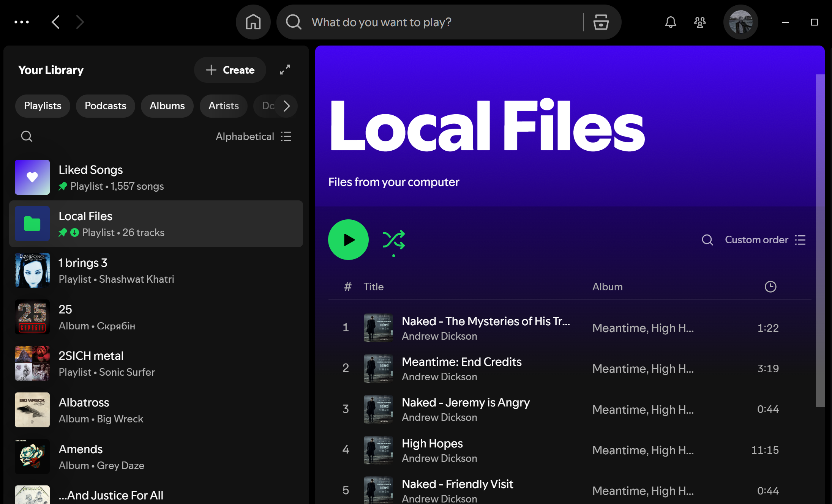Open Custom order sort dropdown
832x504 pixels.
(765, 240)
